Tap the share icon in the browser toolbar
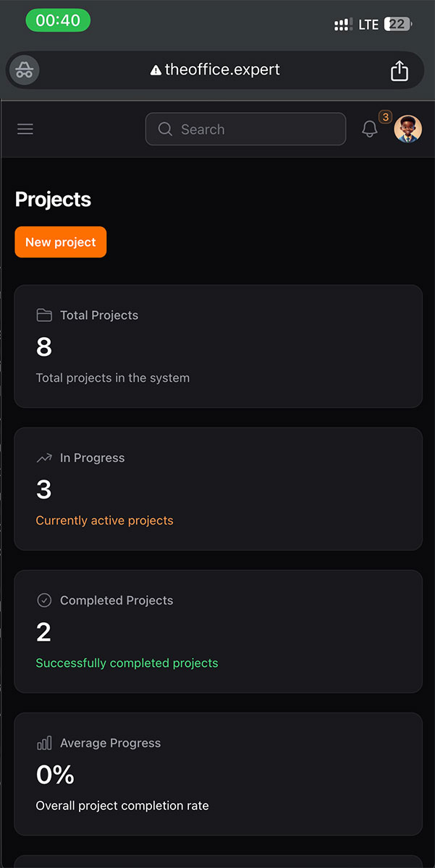The height and width of the screenshot is (868, 435). pyautogui.click(x=399, y=69)
